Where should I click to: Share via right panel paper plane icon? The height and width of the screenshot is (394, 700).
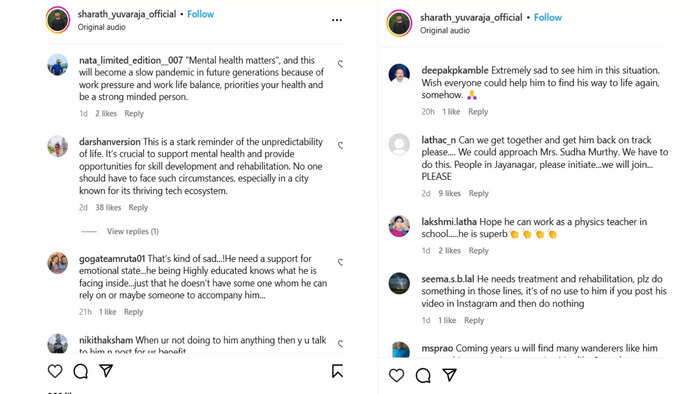(449, 375)
